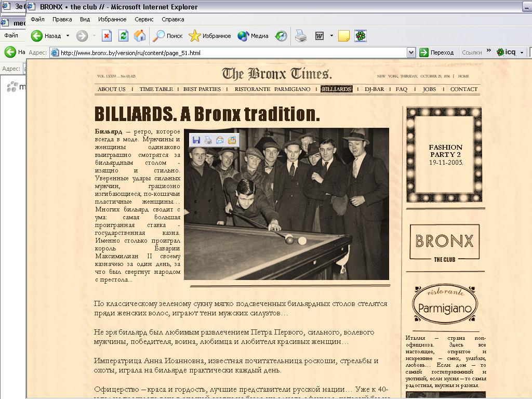Open JOBS navigation link
This screenshot has height=399, width=532.
click(429, 89)
